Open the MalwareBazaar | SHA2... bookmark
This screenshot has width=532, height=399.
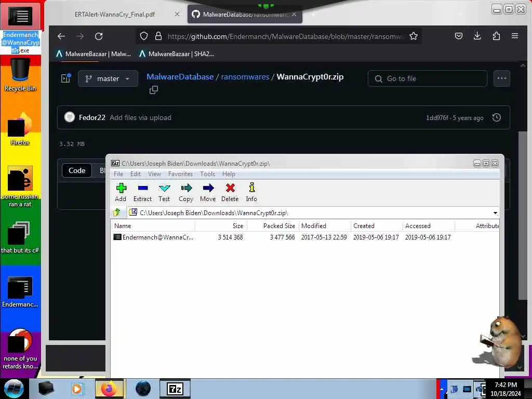pos(177,54)
